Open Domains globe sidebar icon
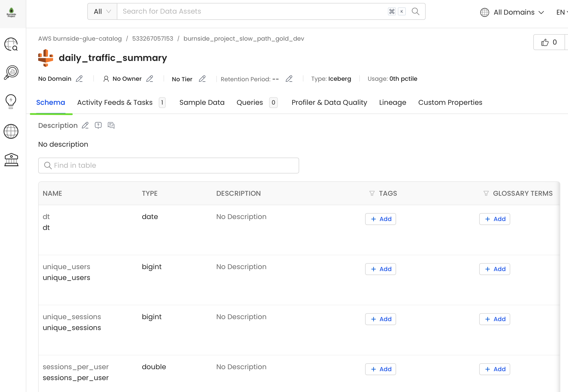 tap(11, 131)
